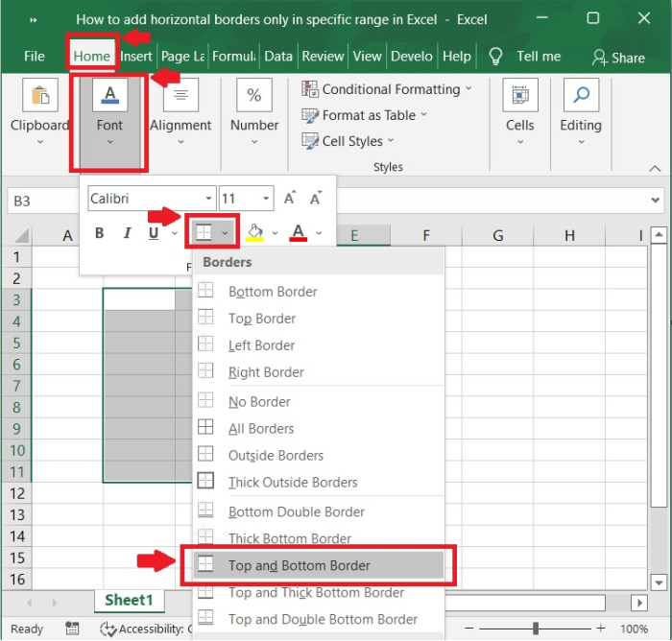Viewport: 672px width, 641px height.
Task: Click the Macro recording status bar icon
Action: pyautogui.click(x=72, y=629)
